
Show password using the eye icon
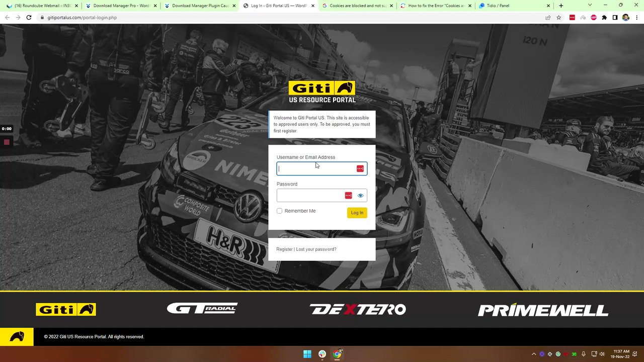point(360,196)
